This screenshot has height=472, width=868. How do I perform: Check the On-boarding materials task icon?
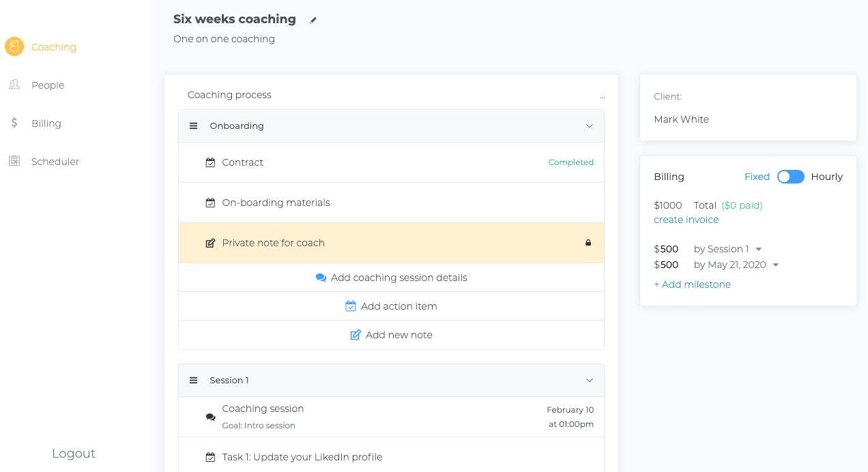point(210,203)
